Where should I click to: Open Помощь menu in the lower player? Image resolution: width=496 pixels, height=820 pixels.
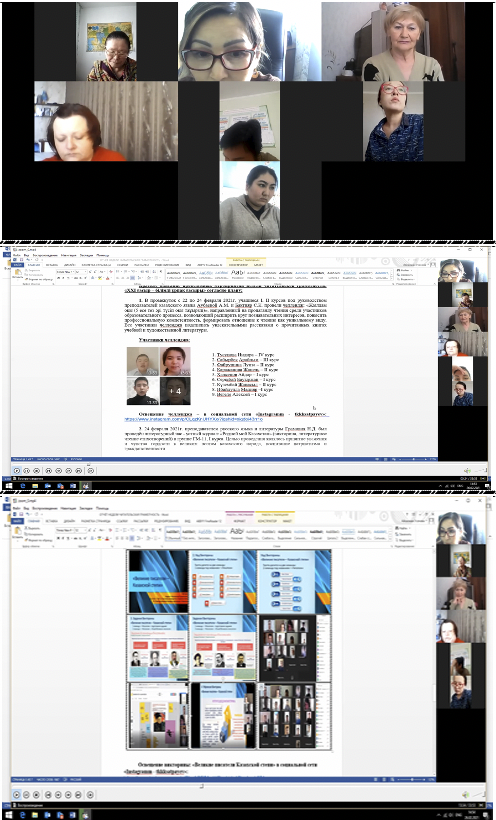click(102, 508)
